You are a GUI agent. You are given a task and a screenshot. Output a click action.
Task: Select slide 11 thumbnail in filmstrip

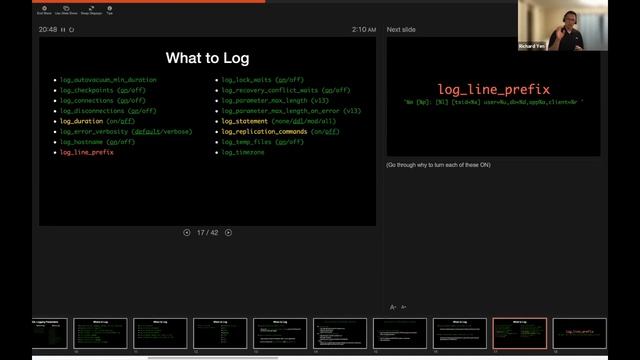(x=160, y=333)
